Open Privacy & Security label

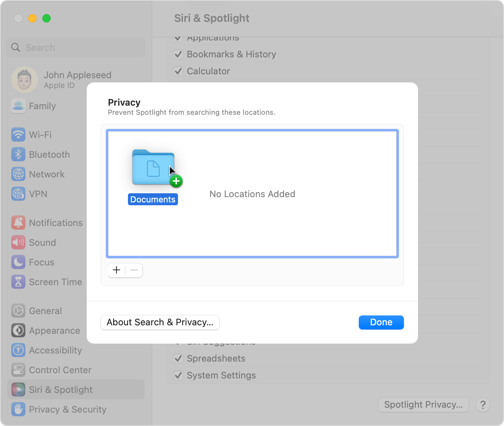[x=68, y=409]
